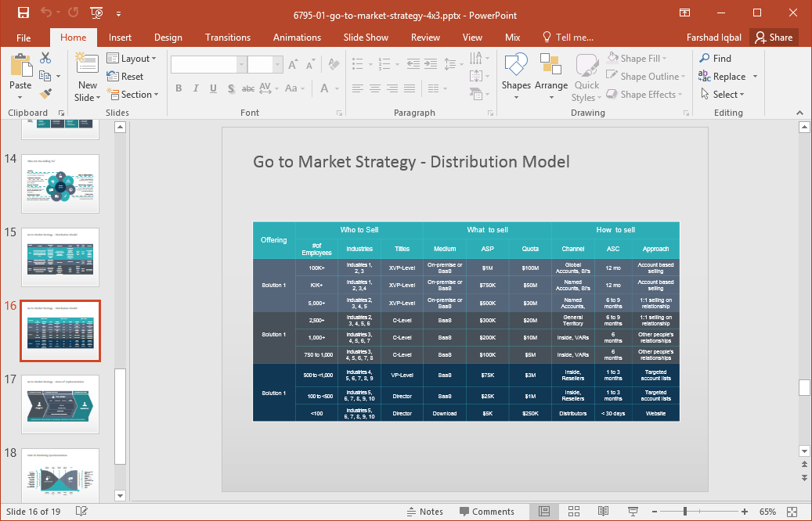Open Reading View from status bar

[602, 512]
